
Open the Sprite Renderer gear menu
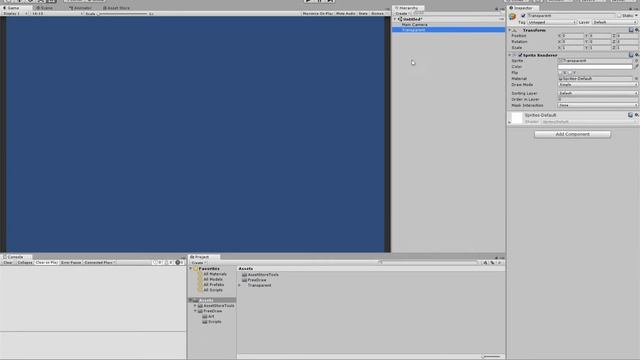point(636,55)
